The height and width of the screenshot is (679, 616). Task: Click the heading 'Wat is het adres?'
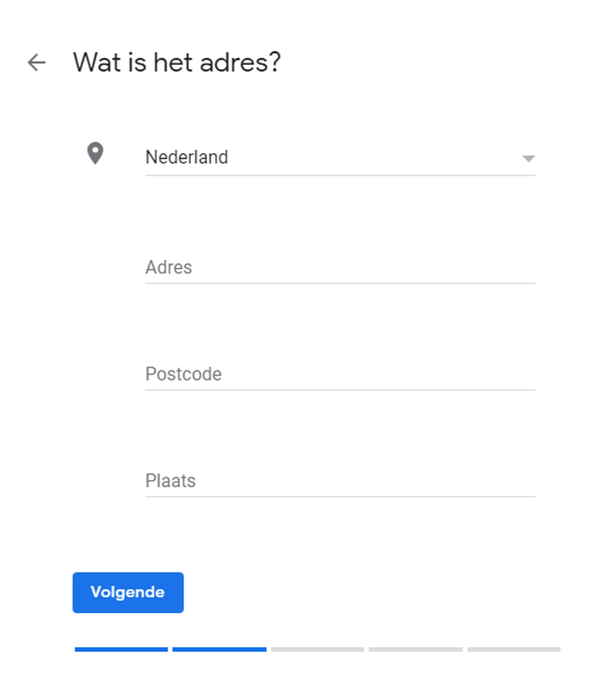[x=177, y=62]
